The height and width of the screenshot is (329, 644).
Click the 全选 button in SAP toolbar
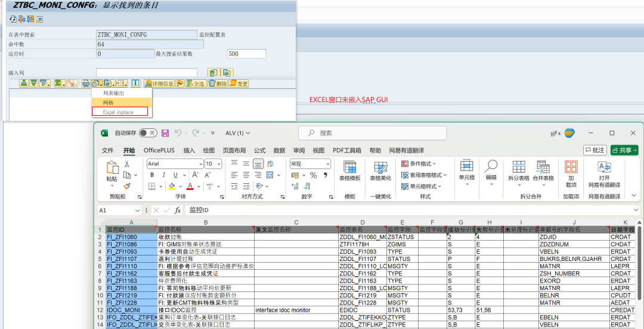click(x=195, y=84)
